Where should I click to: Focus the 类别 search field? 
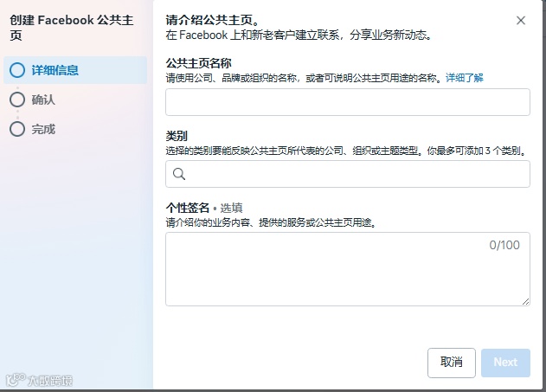(x=348, y=174)
